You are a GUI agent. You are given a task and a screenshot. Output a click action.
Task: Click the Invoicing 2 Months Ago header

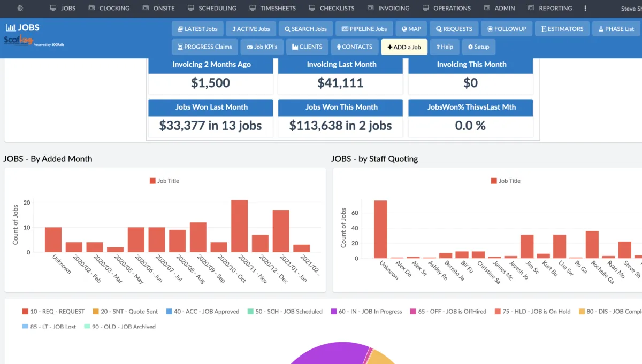coord(211,64)
